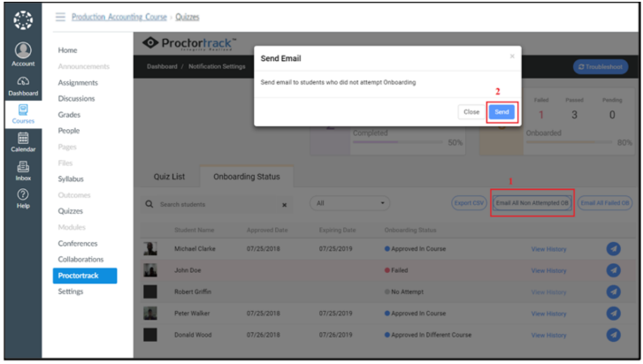Click the No Attempt status for Robert Griffin
Image resolution: width=643 pixels, height=364 pixels.
click(x=404, y=292)
